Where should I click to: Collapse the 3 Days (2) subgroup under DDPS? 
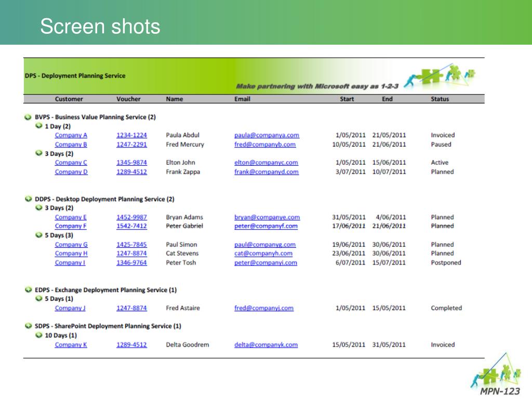pyautogui.click(x=38, y=208)
